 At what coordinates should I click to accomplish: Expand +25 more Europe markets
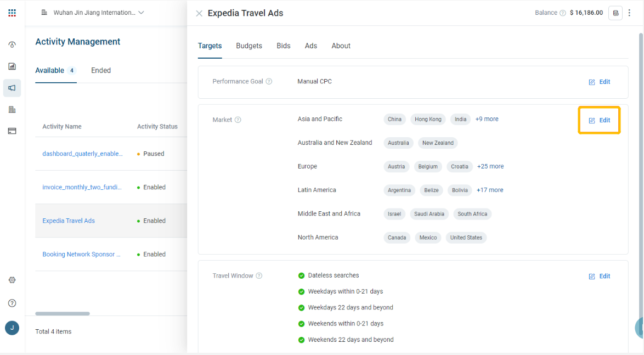(x=490, y=166)
